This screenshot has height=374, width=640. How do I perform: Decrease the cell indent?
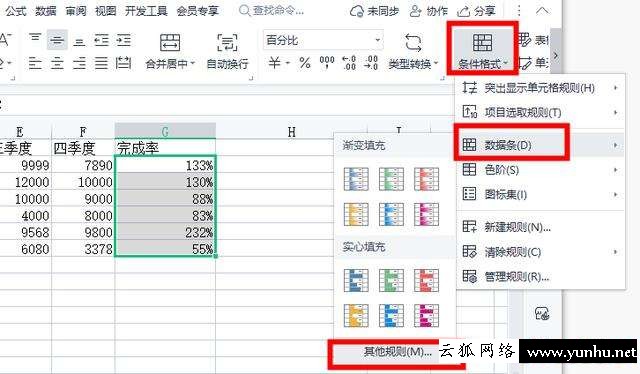click(x=102, y=40)
